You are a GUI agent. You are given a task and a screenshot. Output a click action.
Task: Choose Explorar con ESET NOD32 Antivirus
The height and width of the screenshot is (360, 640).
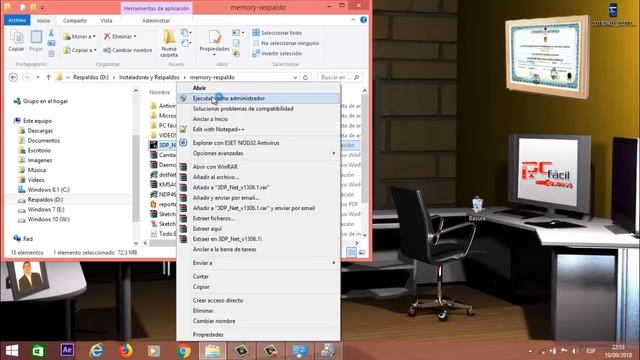pos(258,143)
